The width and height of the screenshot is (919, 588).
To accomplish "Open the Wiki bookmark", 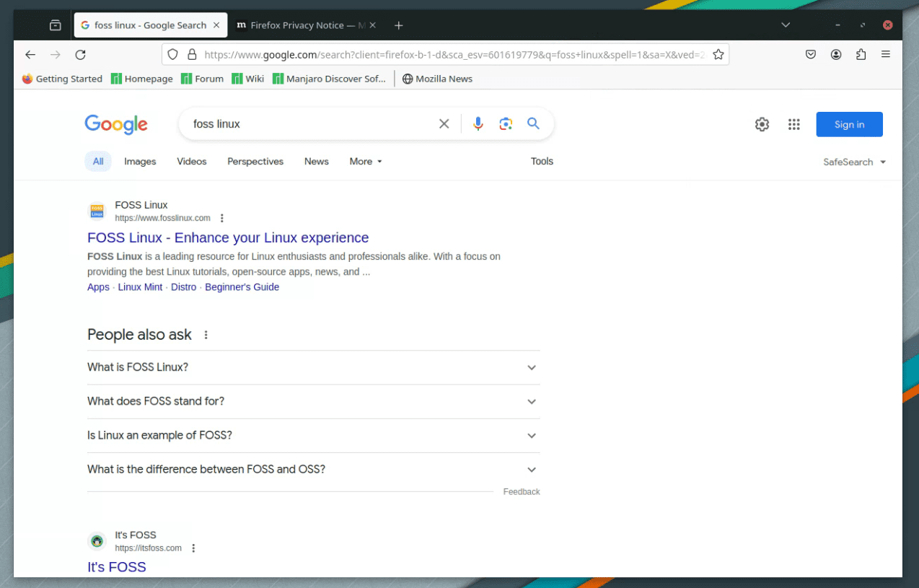I will tap(248, 79).
